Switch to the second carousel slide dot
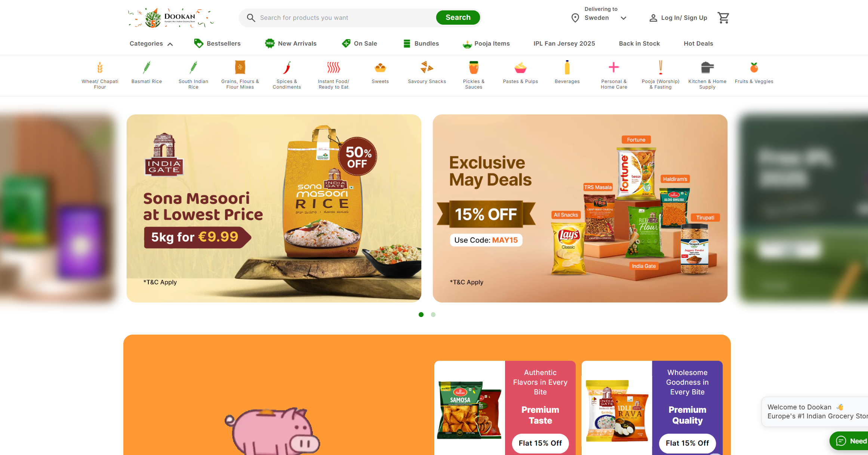868x455 pixels. pos(433,314)
